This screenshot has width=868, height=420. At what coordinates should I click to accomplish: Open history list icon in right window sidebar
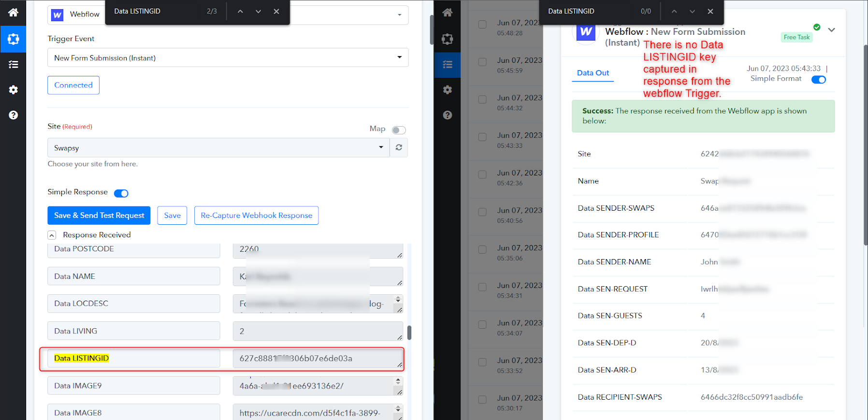coord(448,64)
